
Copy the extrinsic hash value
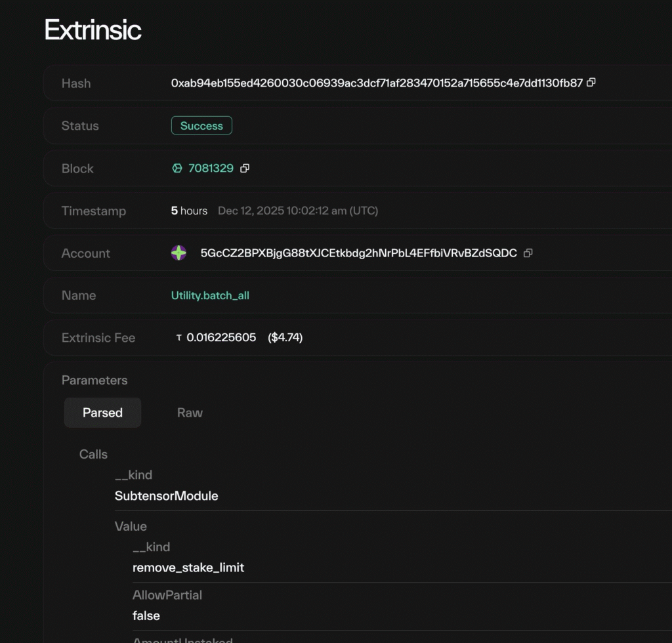(591, 83)
